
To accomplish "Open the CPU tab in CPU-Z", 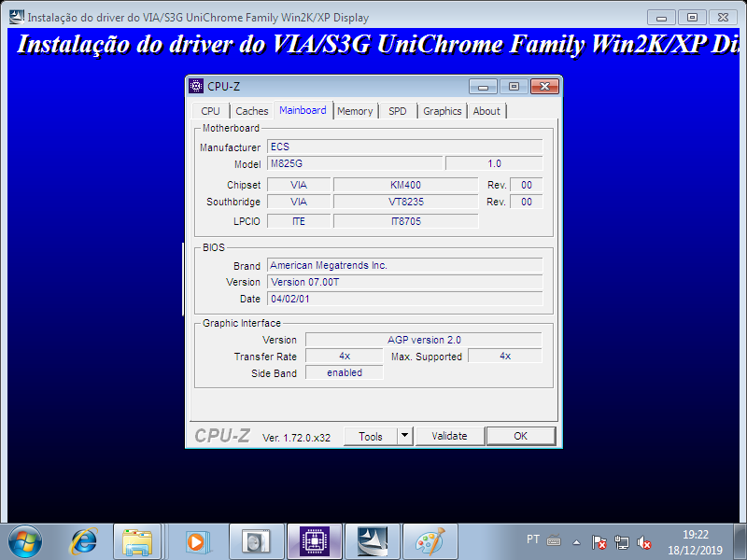I will 210,111.
